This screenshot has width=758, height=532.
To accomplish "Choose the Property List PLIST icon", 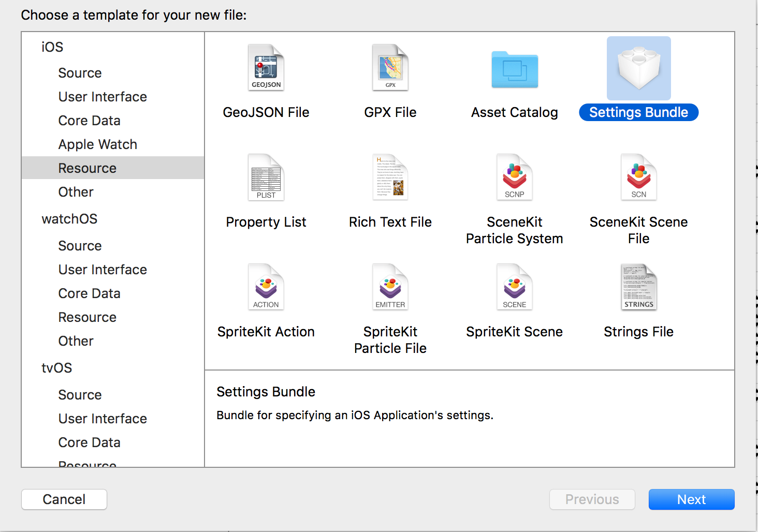I will [x=266, y=178].
